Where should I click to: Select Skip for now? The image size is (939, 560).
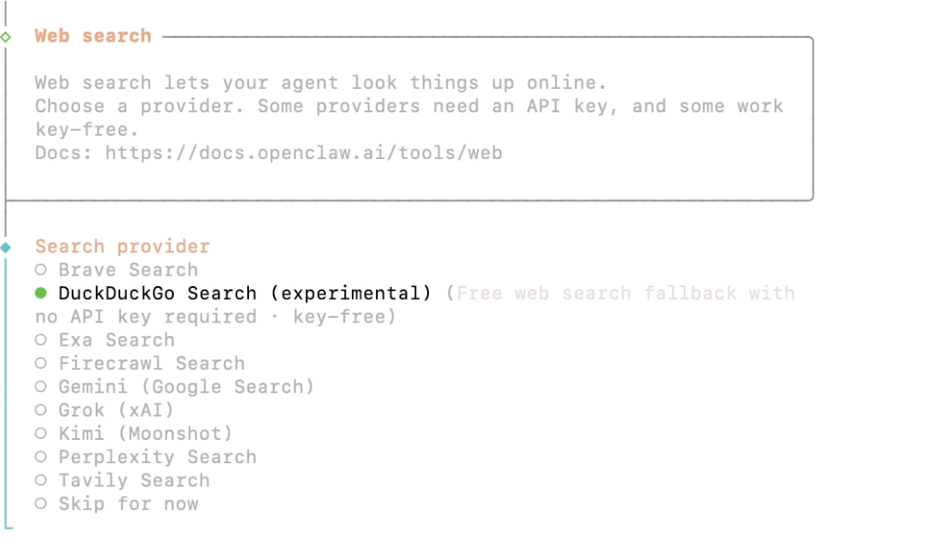pos(127,503)
